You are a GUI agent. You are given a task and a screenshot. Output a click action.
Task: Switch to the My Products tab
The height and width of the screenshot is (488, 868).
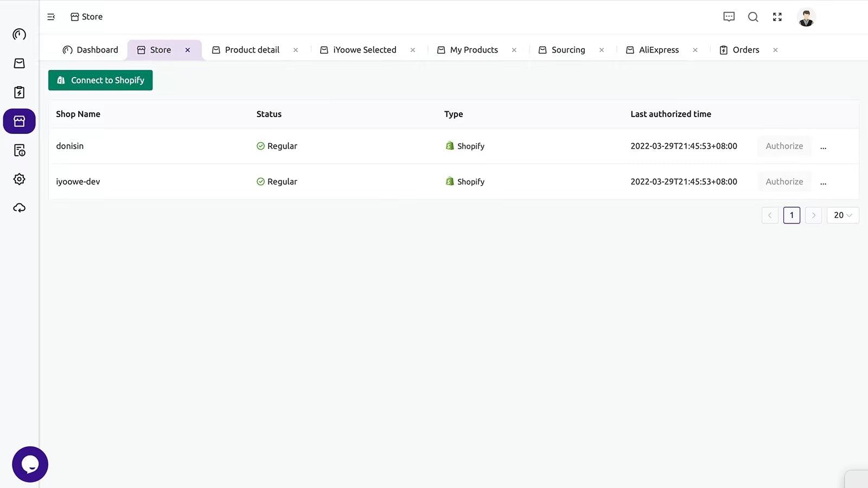474,50
